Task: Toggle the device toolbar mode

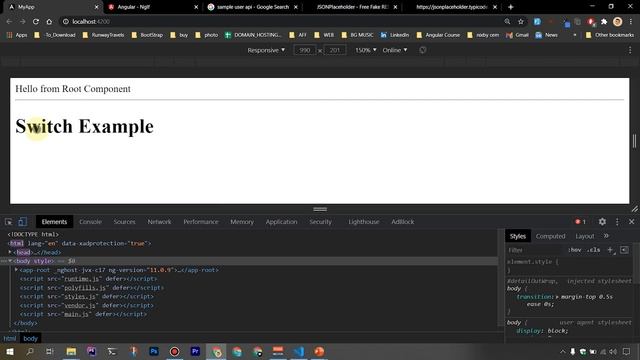Action: pos(22,222)
